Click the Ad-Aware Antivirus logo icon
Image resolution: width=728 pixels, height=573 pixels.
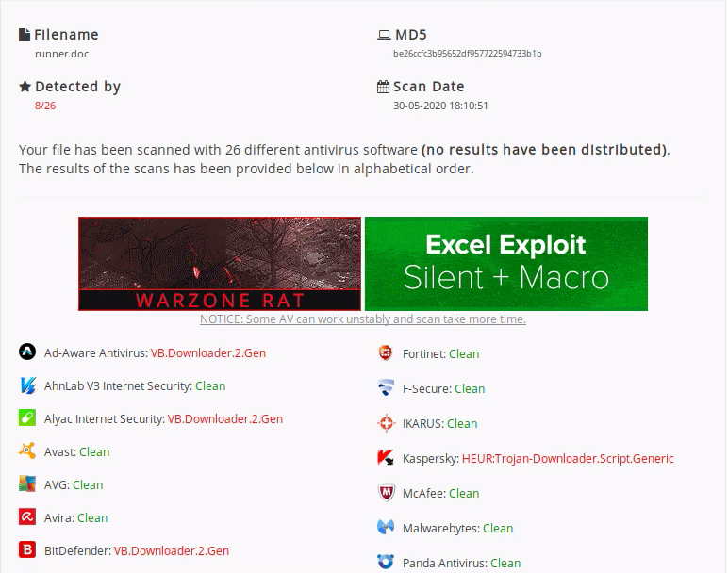point(27,352)
